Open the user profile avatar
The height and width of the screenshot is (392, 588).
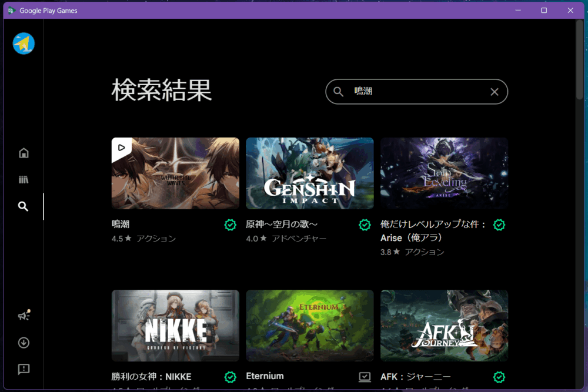(24, 43)
